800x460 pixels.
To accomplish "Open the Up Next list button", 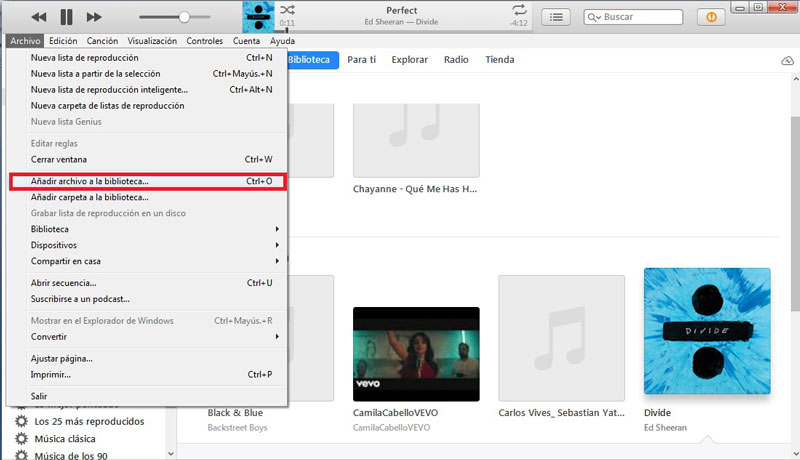I will point(556,17).
